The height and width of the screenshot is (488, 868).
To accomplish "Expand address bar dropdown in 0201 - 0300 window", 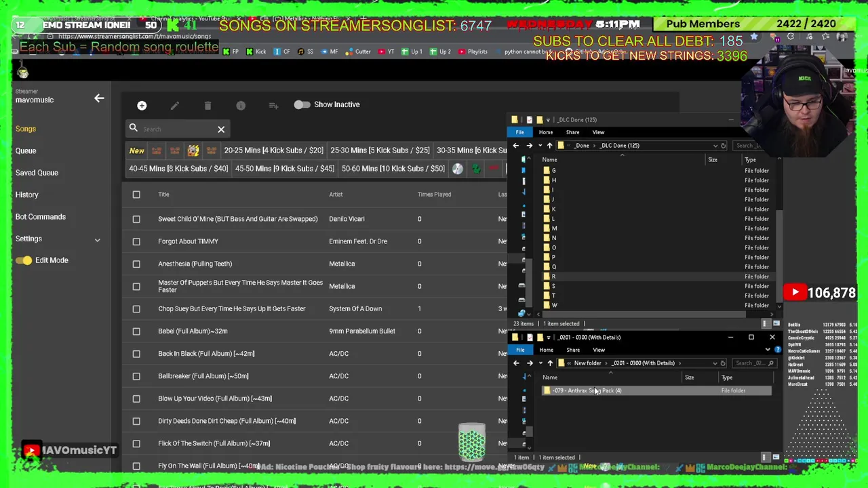I will point(715,363).
